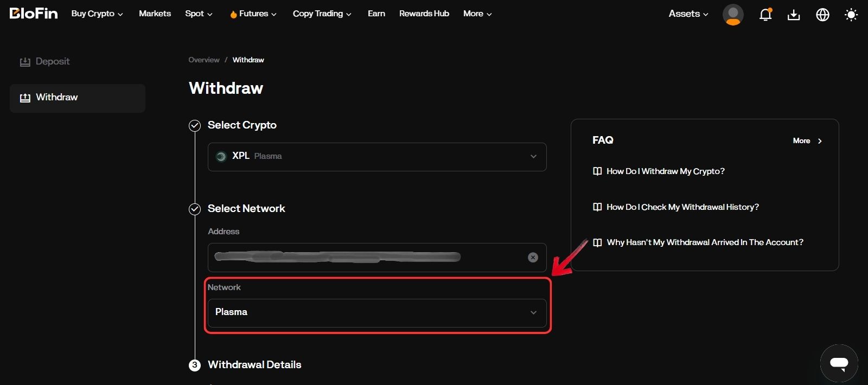Toggle the light/dark theme sun icon

[x=851, y=15]
